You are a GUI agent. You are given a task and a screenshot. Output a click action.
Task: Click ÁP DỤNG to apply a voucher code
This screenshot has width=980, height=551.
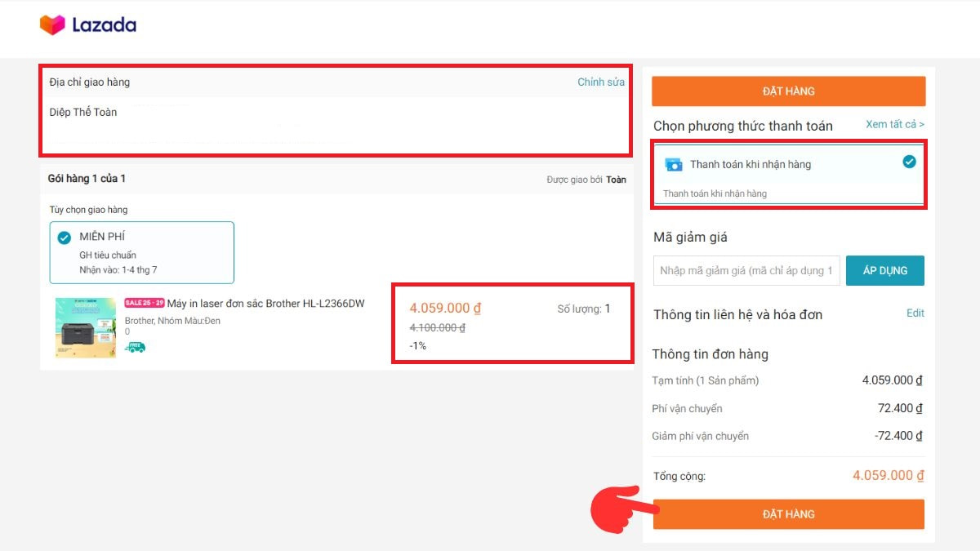click(885, 270)
